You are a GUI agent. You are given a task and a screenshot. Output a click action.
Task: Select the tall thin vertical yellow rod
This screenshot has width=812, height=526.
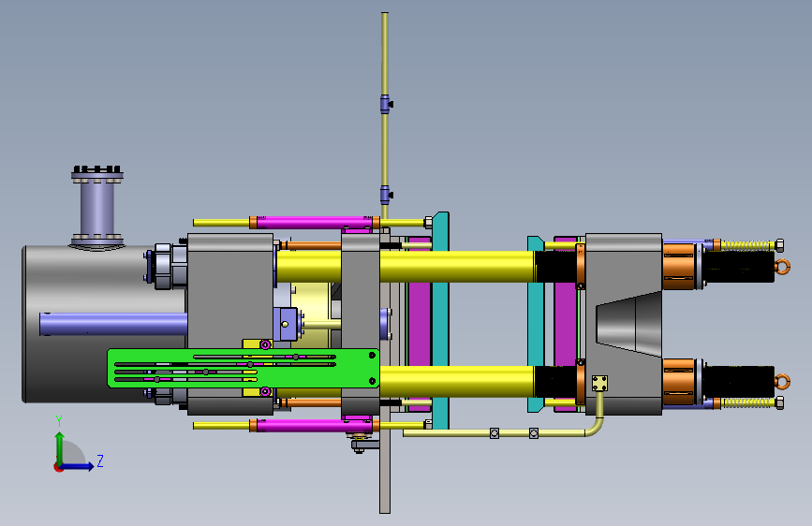coord(385,115)
